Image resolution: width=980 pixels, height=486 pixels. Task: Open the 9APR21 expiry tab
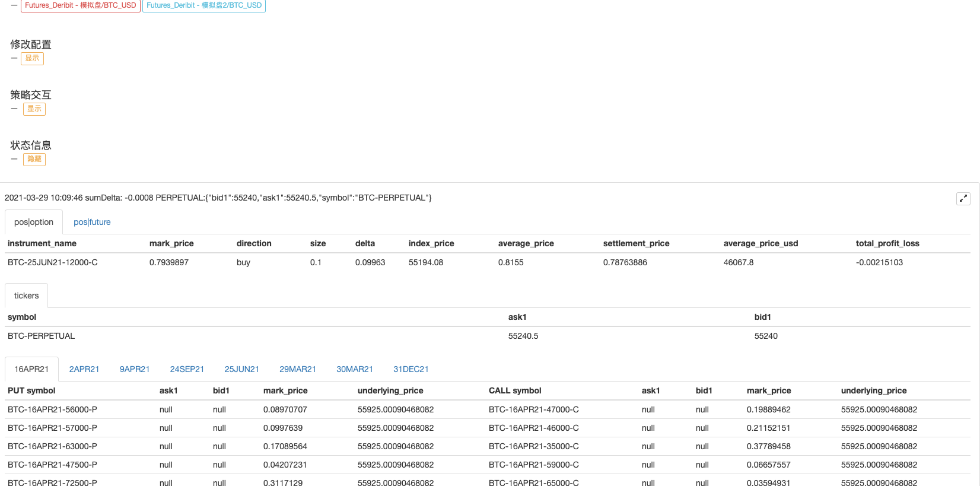[x=135, y=369]
